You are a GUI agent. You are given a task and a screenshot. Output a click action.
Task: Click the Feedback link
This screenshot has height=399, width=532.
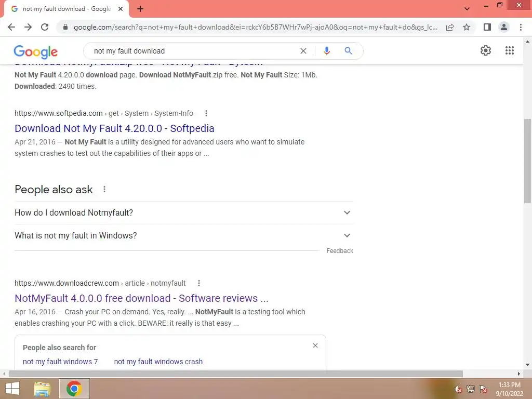(340, 251)
